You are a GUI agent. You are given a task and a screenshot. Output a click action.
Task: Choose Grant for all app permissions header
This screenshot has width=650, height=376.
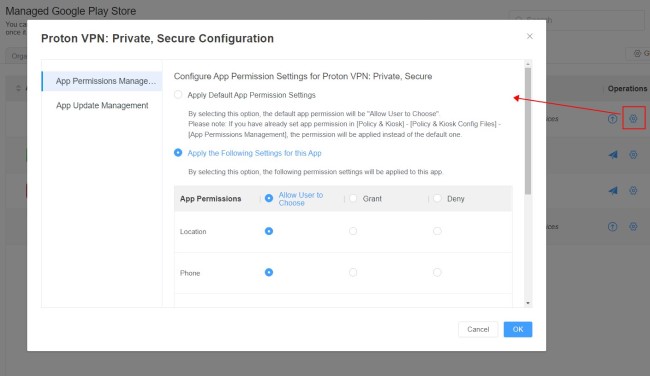click(x=353, y=199)
